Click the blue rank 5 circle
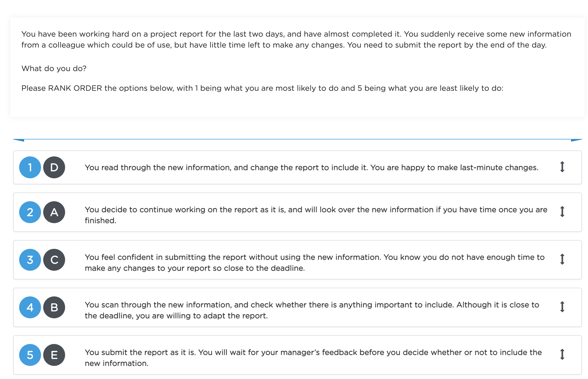Screen dimensions: 588x379 [x=30, y=355]
